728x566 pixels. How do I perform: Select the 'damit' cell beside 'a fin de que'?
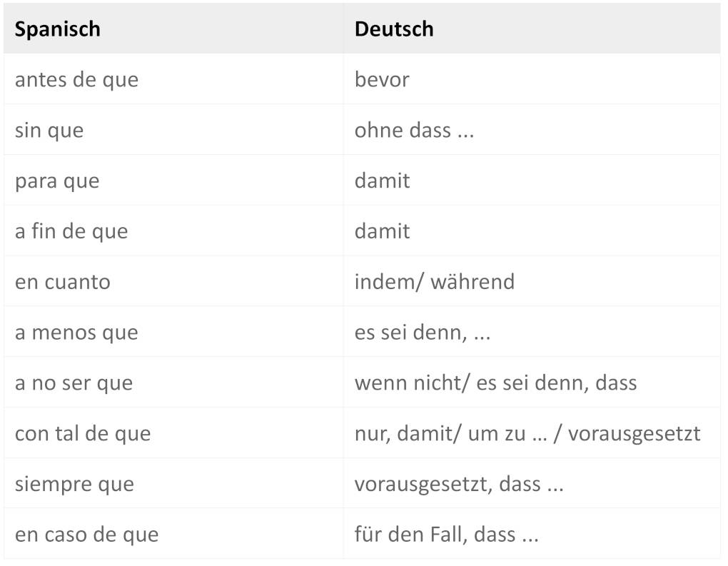(383, 231)
